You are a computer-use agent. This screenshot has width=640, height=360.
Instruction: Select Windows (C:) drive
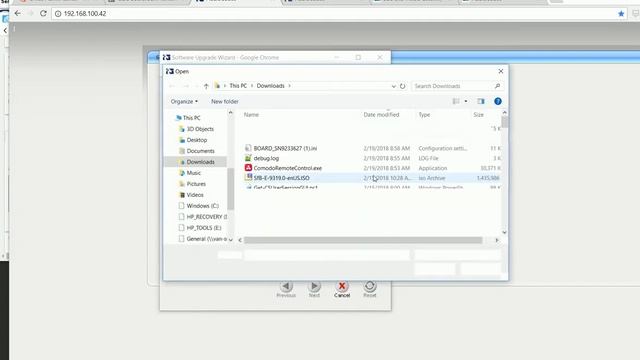[x=202, y=206]
